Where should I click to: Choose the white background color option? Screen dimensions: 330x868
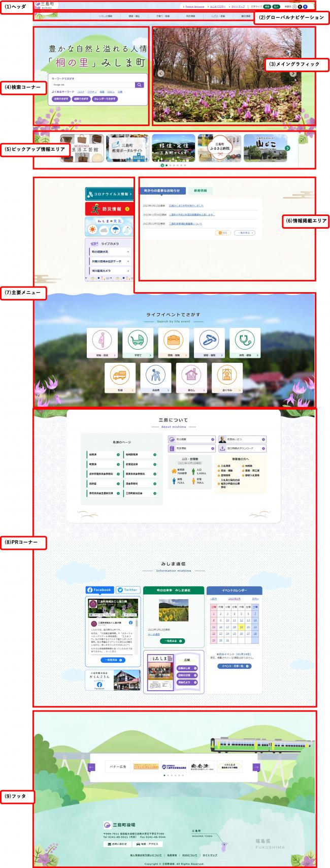click(295, 7)
